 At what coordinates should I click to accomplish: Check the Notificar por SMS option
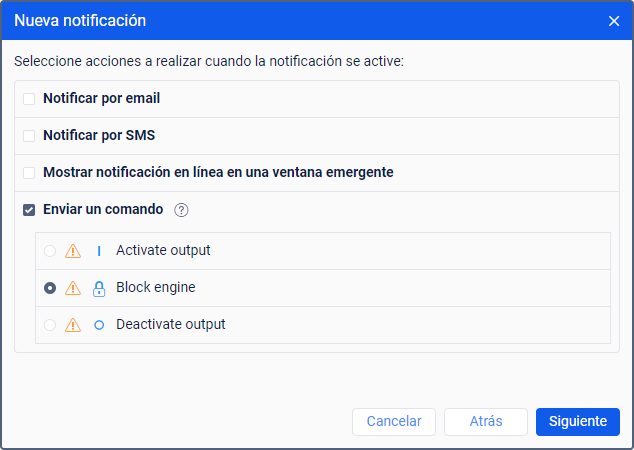tap(29, 136)
